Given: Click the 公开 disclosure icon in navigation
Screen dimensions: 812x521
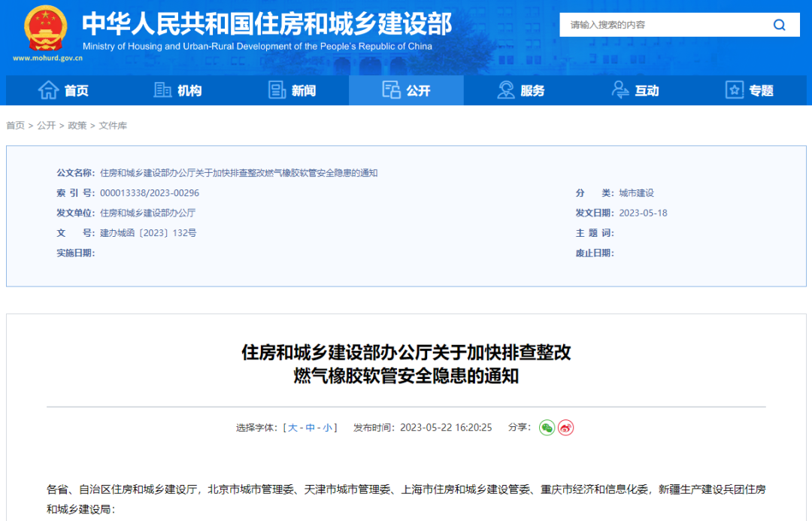Looking at the screenshot, I should tap(391, 89).
